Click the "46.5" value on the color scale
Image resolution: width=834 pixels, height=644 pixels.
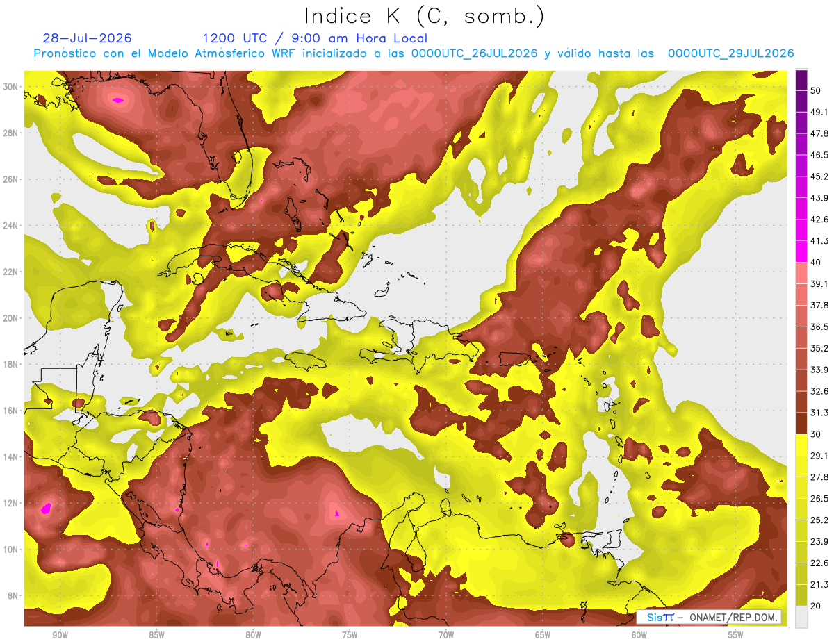click(819, 155)
